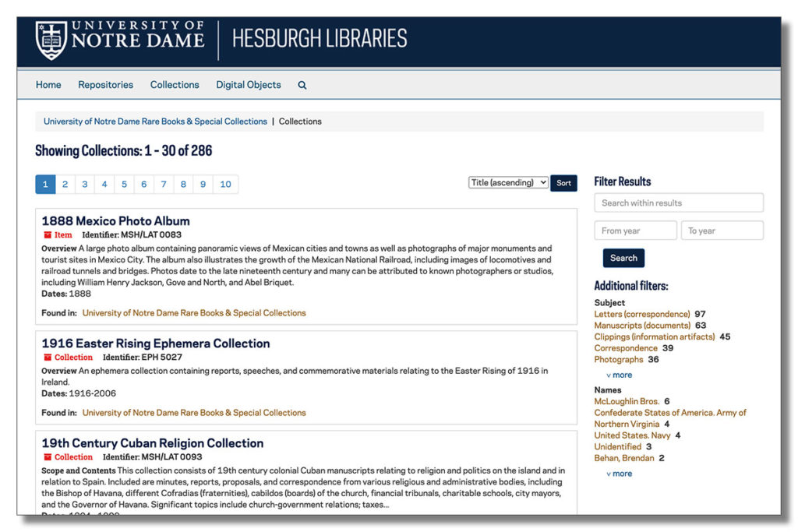Viewport: 798px width, 532px height.
Task: Go to results page 7
Action: (164, 184)
